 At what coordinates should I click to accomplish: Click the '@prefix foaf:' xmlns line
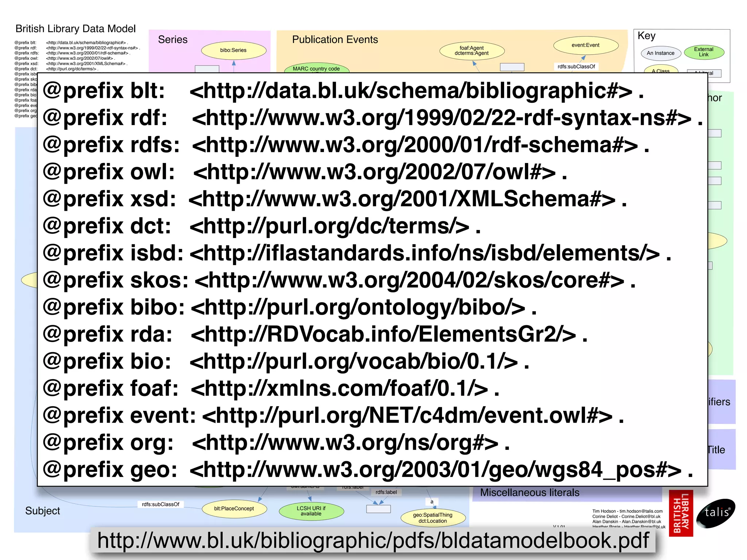pyautogui.click(x=271, y=389)
